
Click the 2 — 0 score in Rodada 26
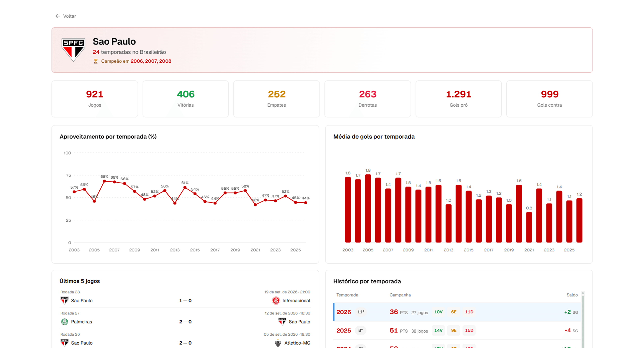[x=185, y=343]
